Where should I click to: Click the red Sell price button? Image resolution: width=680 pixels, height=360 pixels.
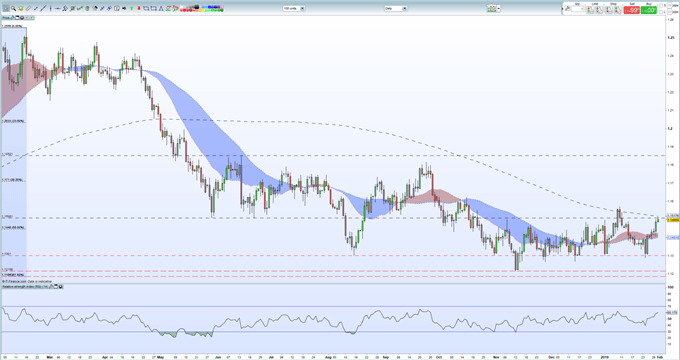(631, 10)
